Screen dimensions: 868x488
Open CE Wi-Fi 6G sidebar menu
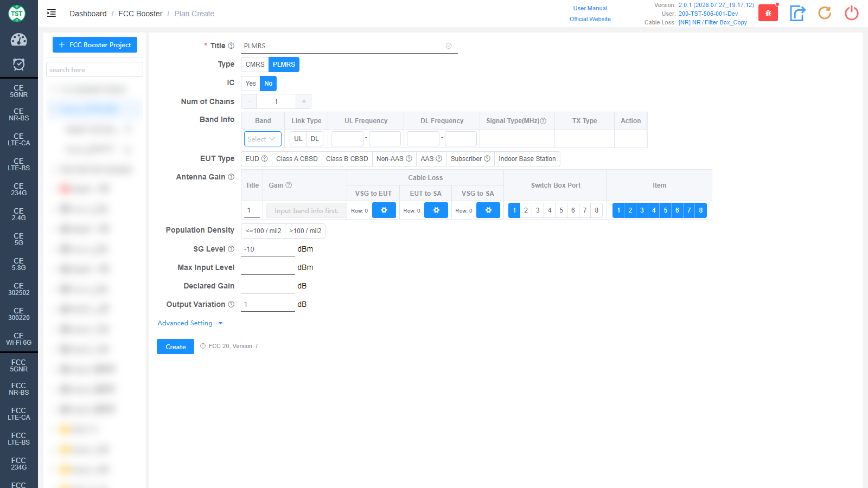click(x=18, y=339)
